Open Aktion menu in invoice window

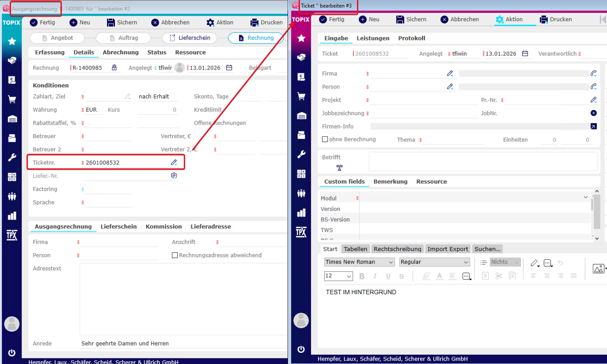[x=220, y=23]
